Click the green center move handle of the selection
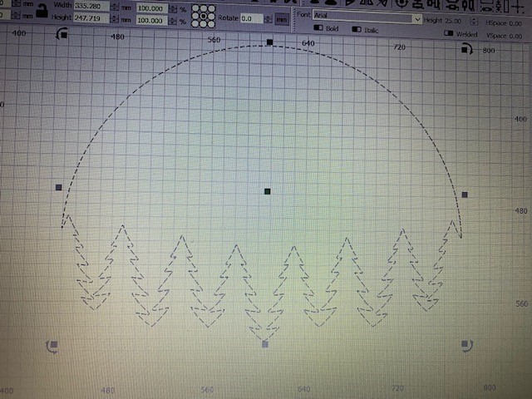532x399 pixels. pyautogui.click(x=268, y=192)
